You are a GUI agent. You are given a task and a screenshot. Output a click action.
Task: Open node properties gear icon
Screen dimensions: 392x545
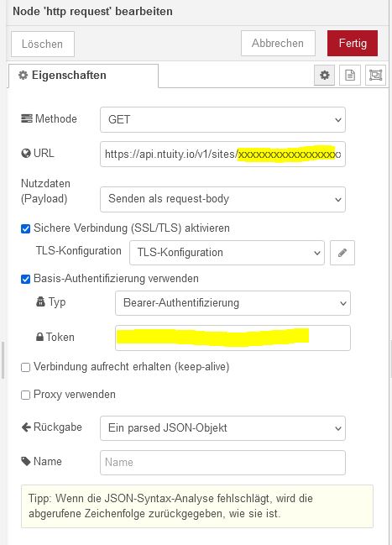pos(324,75)
